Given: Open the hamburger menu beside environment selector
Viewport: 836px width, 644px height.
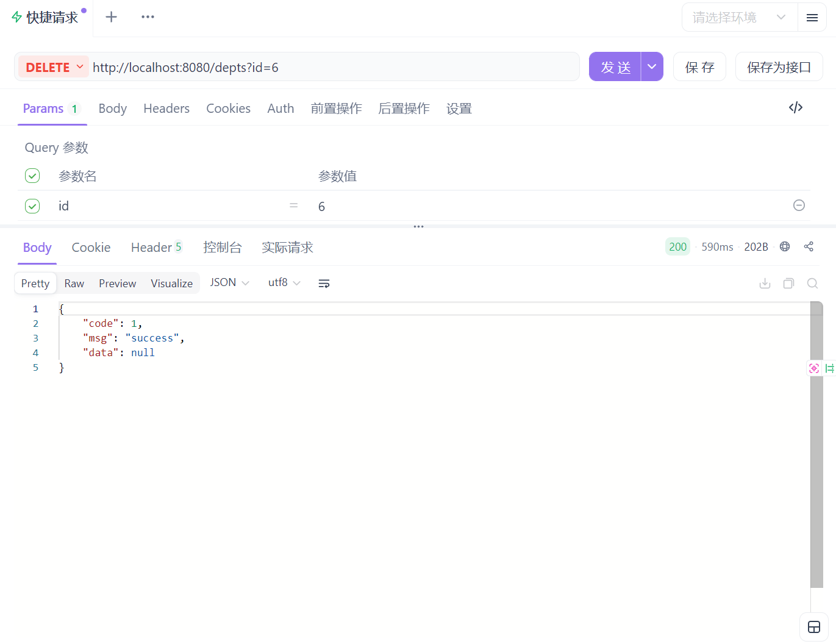Looking at the screenshot, I should [812, 18].
